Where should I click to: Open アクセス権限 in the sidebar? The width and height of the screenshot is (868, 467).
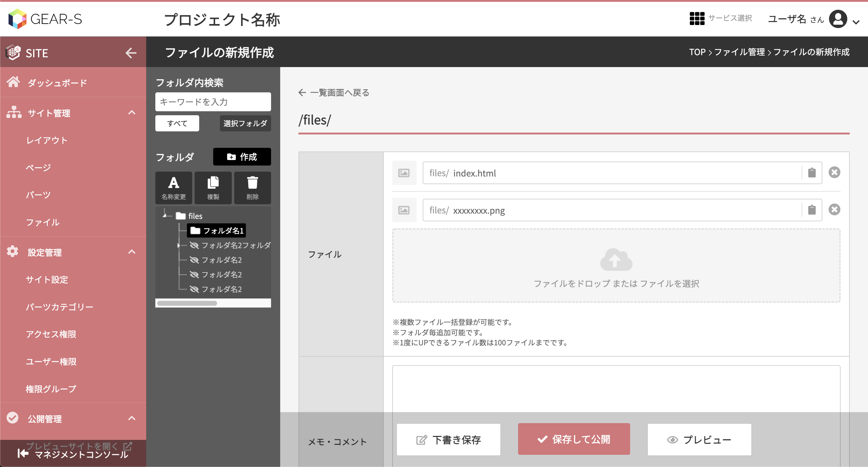[51, 334]
